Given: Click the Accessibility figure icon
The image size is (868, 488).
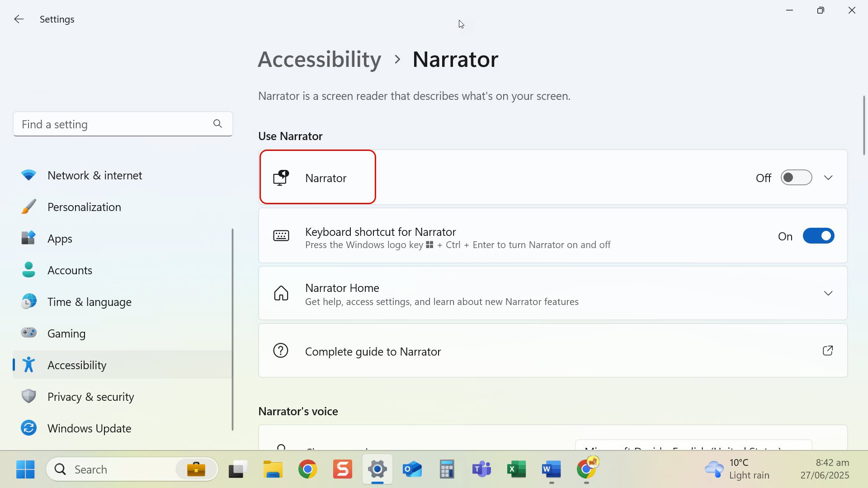Looking at the screenshot, I should pyautogui.click(x=29, y=365).
